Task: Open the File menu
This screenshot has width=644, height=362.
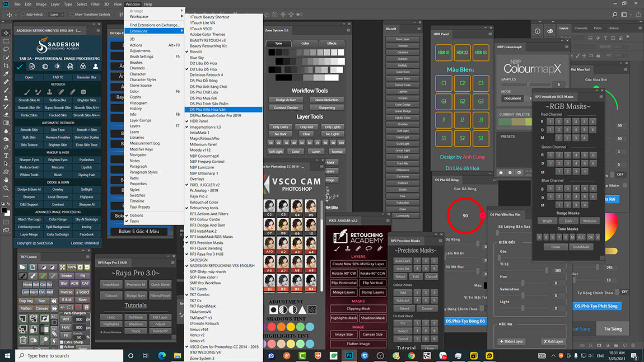Action: tap(17, 4)
